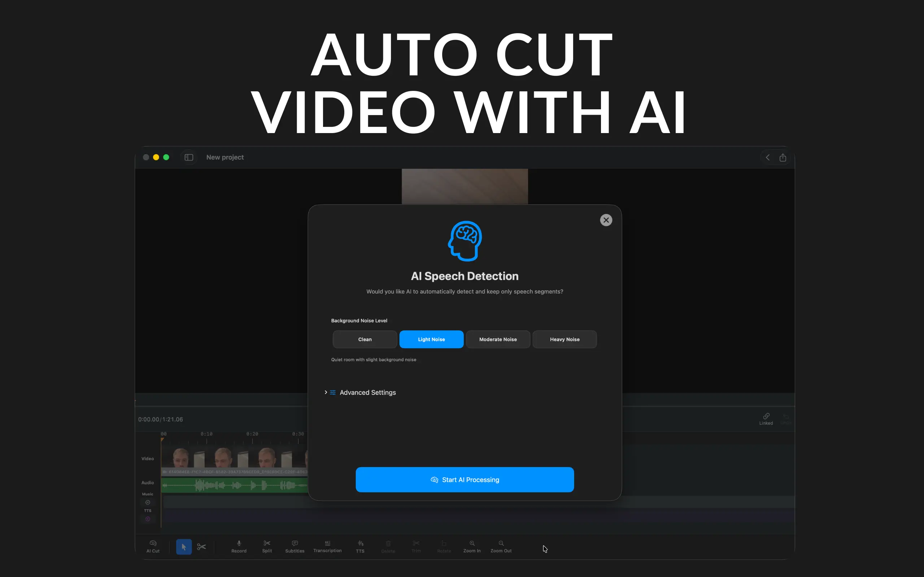Add a Music track with plus icon
This screenshot has height=577, width=924.
pos(148,502)
